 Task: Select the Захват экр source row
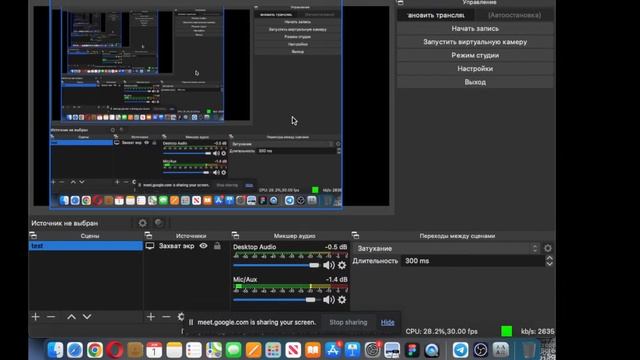186,246
